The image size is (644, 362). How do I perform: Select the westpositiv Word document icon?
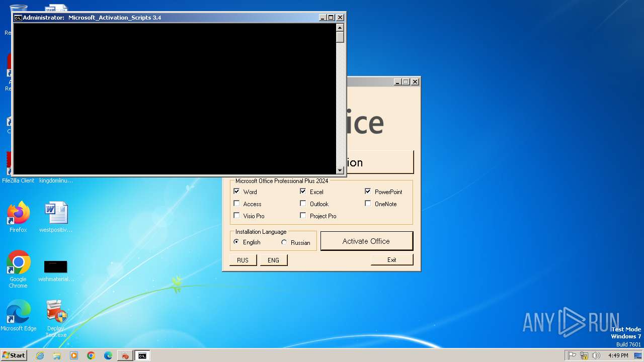click(56, 217)
